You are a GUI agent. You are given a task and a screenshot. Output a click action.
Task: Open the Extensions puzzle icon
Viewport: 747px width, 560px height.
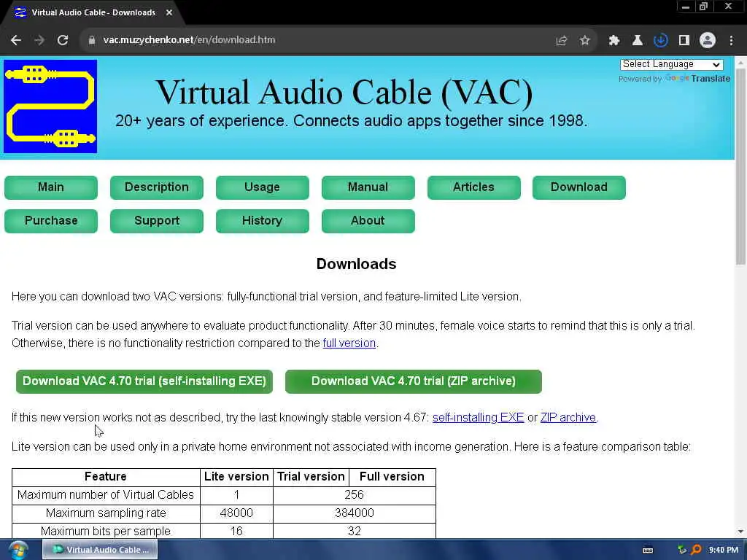pyautogui.click(x=614, y=41)
